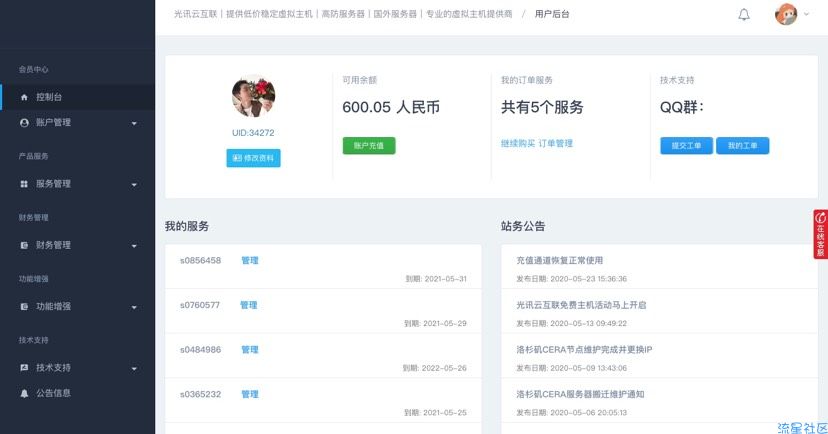Click the 财务管理 sidebar icon
The image size is (828, 434).
pyautogui.click(x=24, y=245)
